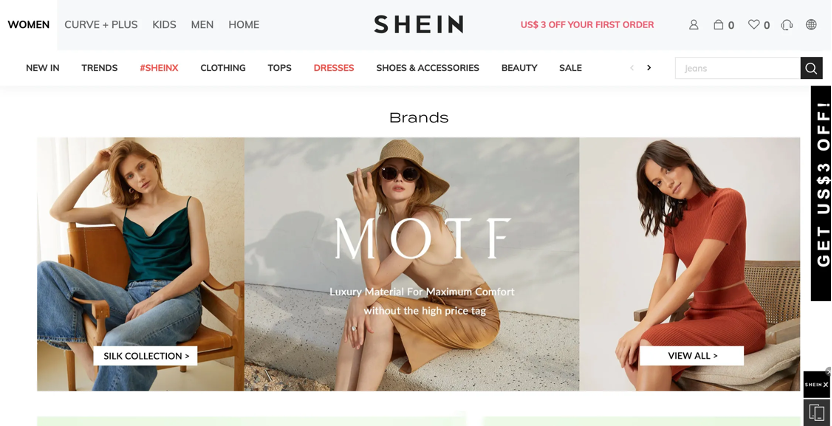Screen dimensions: 832x426
Task: Open the DRESSES category menu
Action: pyautogui.click(x=334, y=68)
